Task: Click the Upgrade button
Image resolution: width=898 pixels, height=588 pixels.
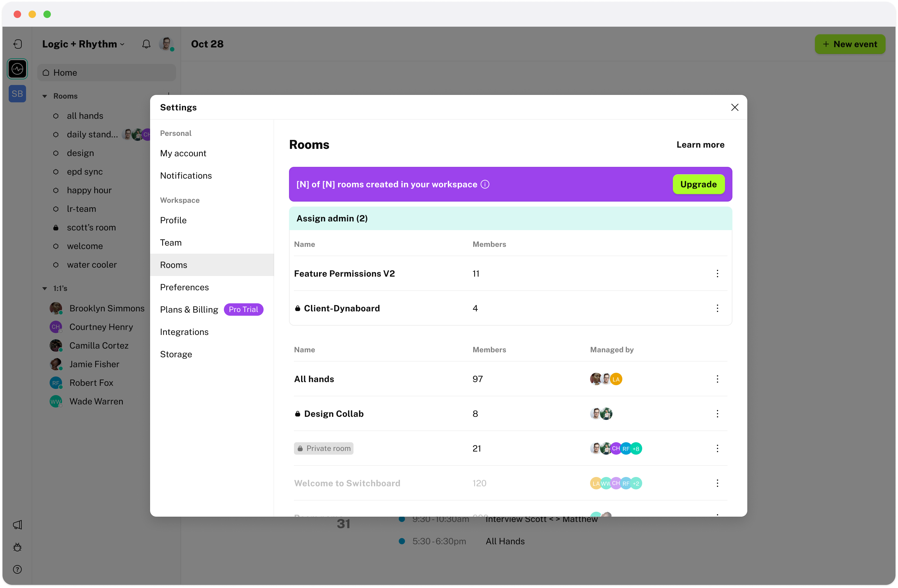Action: click(698, 184)
